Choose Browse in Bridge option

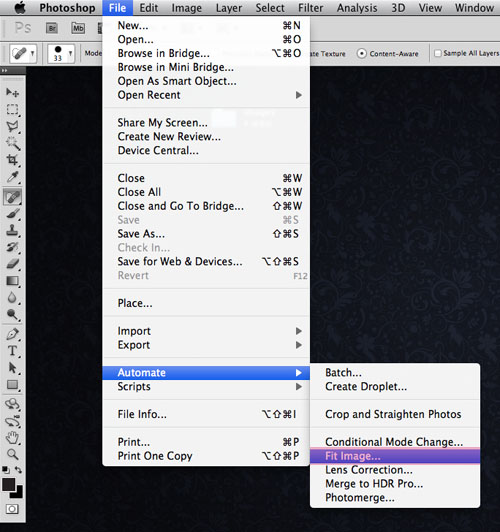(206, 53)
